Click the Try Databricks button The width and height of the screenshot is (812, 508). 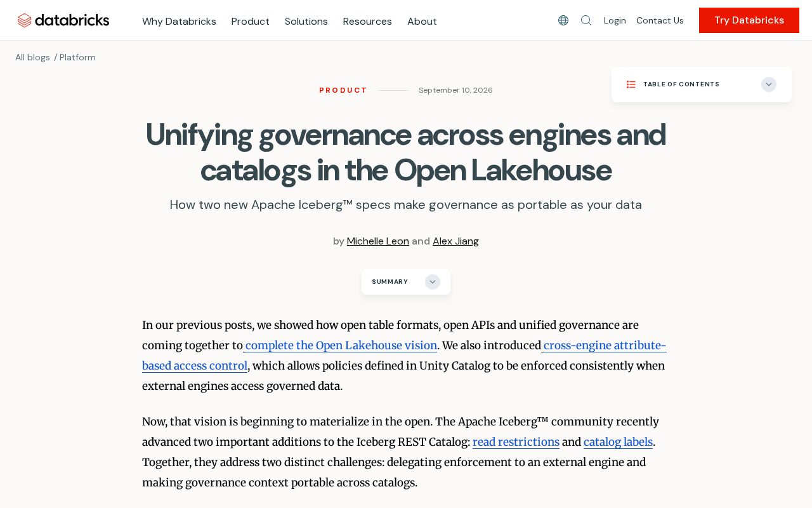point(749,20)
